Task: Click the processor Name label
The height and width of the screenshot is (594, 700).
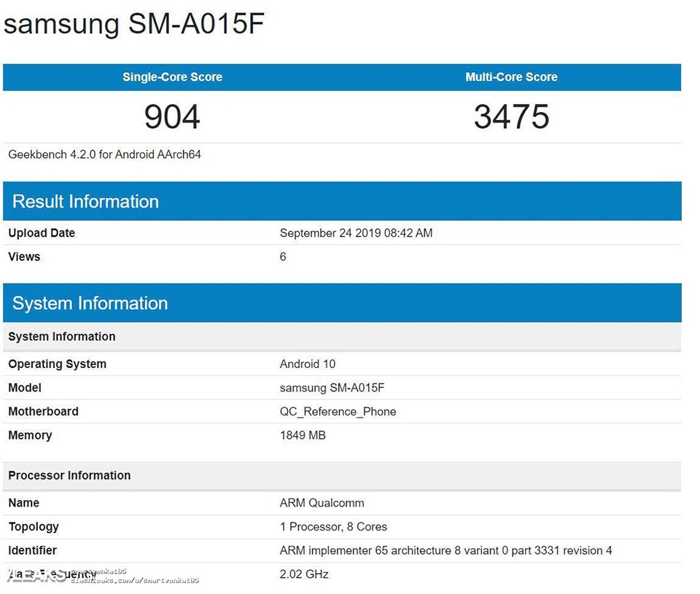Action: [23, 503]
